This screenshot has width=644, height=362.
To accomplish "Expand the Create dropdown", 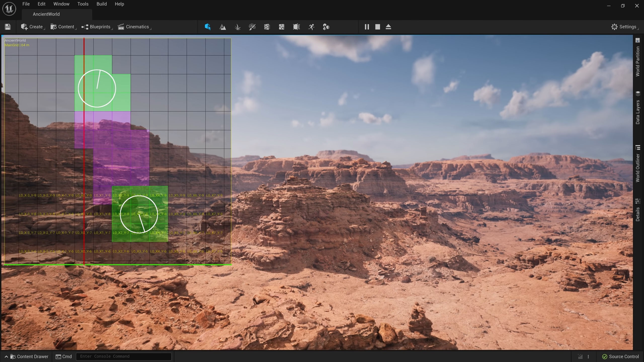I will point(32,27).
